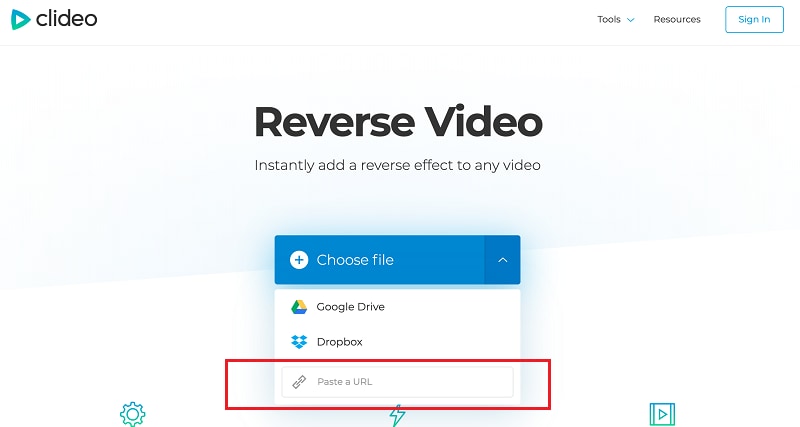Click the Sign In button
800x427 pixels.
coord(754,19)
